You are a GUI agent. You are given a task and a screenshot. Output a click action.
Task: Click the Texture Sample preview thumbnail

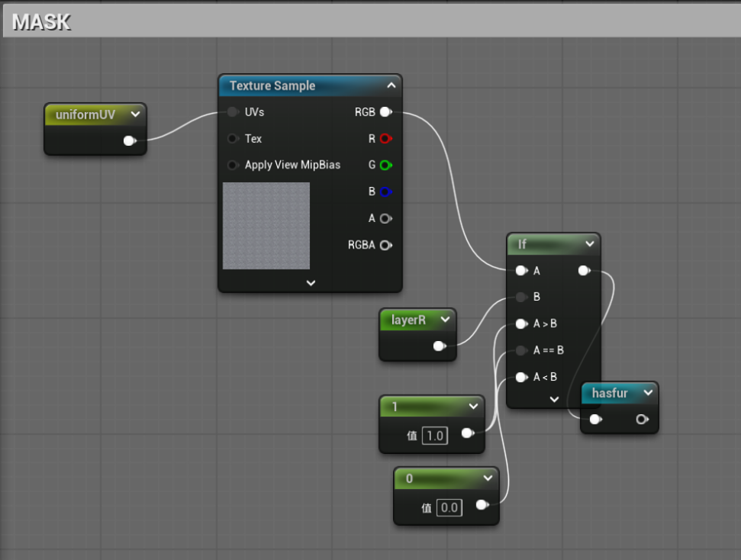(x=266, y=226)
